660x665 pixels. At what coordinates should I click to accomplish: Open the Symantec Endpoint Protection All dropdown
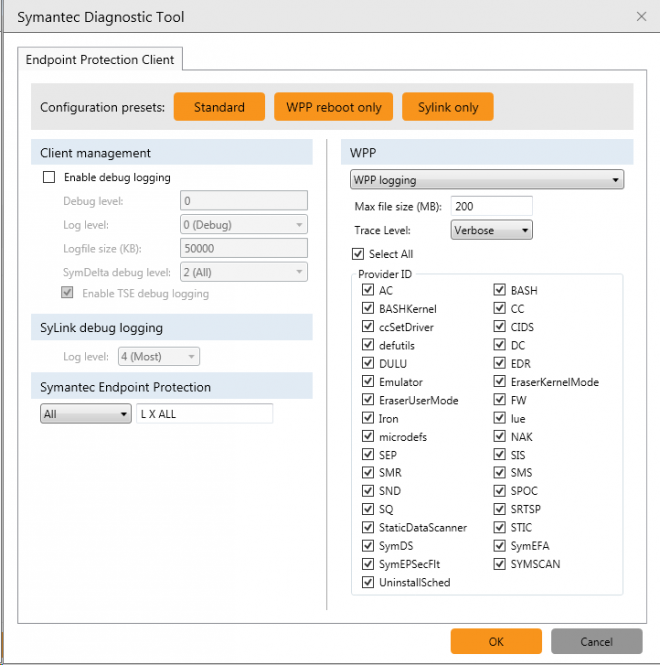tap(86, 414)
